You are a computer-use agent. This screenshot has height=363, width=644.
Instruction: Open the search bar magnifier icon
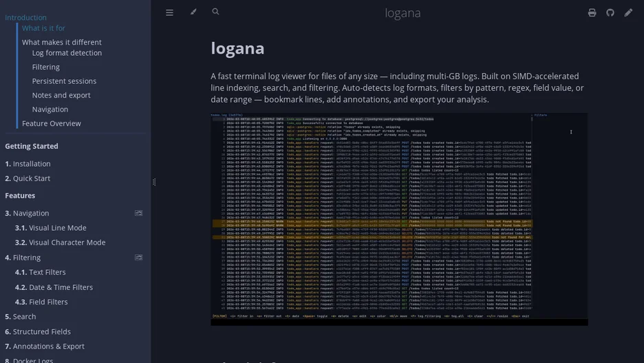215,12
